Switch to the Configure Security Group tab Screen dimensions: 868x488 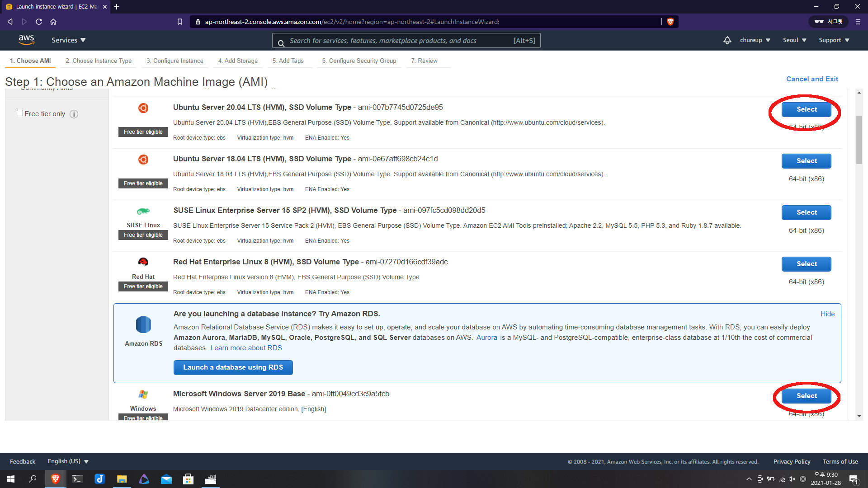coord(359,61)
